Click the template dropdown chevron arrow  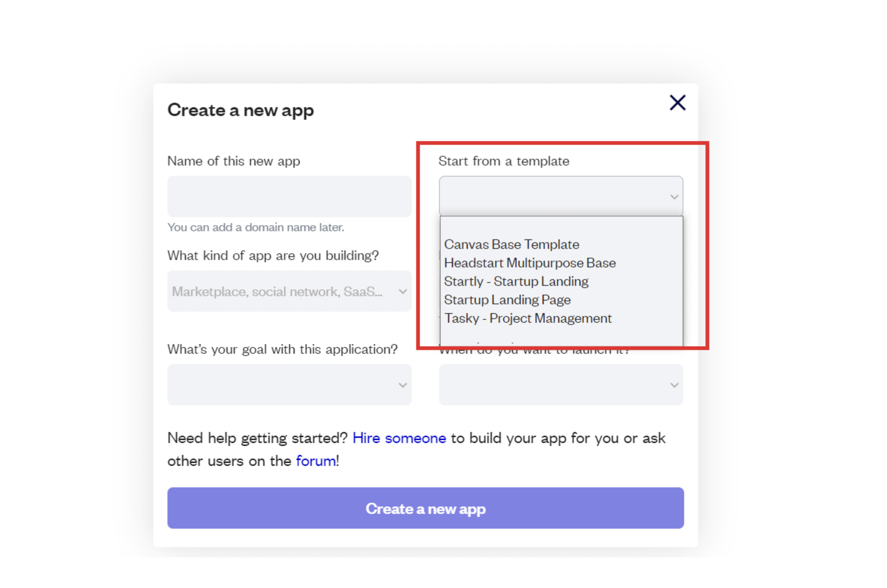[x=674, y=197]
